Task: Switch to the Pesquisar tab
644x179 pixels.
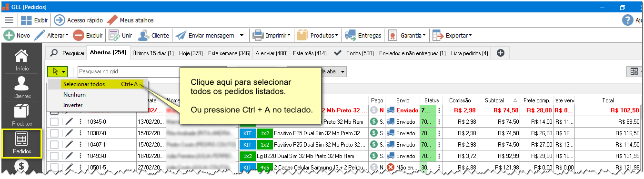Action: pyautogui.click(x=67, y=53)
